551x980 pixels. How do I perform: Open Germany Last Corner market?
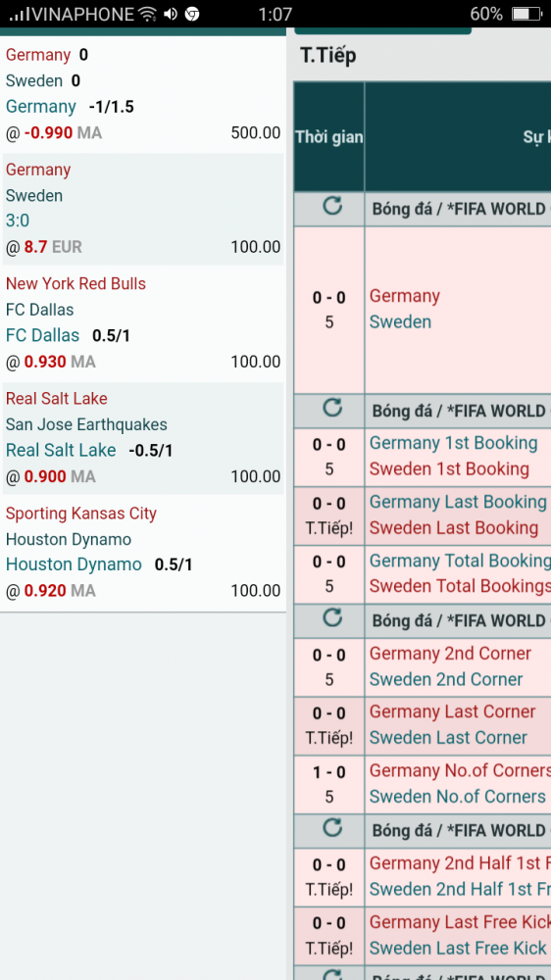[x=452, y=711]
